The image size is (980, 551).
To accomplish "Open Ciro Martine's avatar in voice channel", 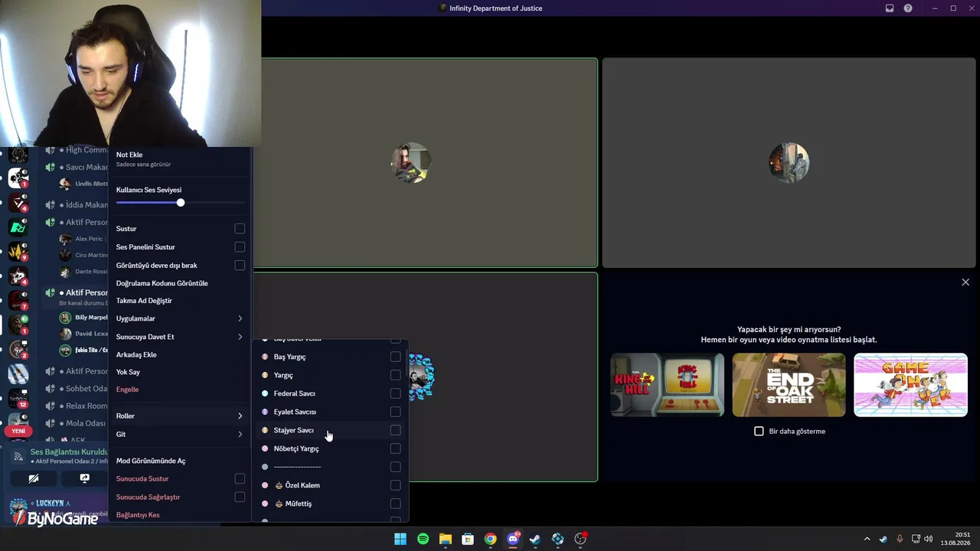I will click(x=65, y=255).
